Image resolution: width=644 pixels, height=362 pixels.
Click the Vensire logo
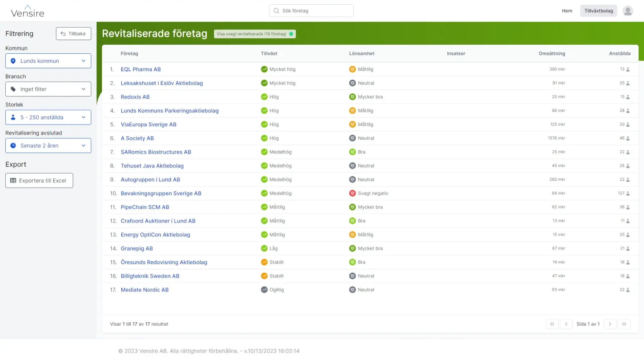click(27, 11)
